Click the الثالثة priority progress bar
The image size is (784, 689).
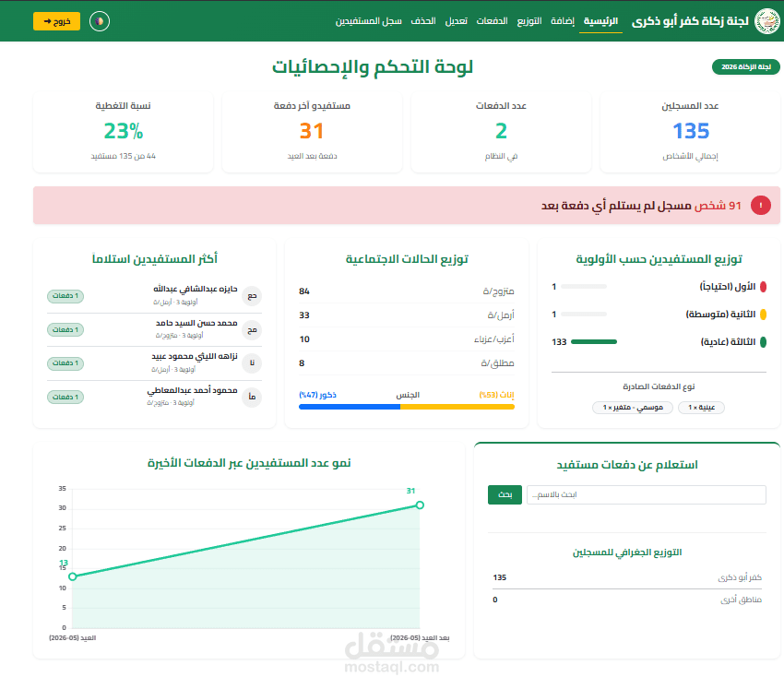coord(594,342)
